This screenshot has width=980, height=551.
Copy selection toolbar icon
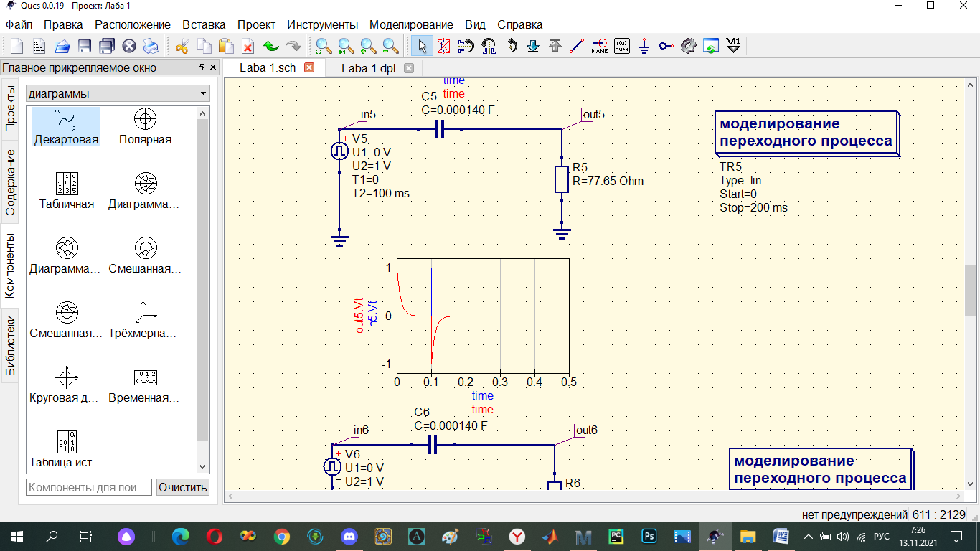[204, 47]
